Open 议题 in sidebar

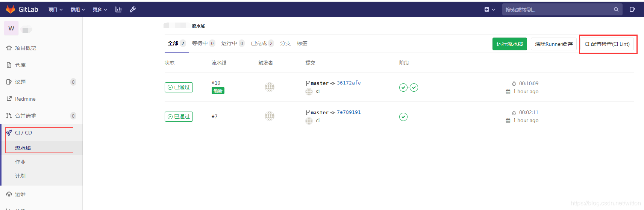(20, 82)
